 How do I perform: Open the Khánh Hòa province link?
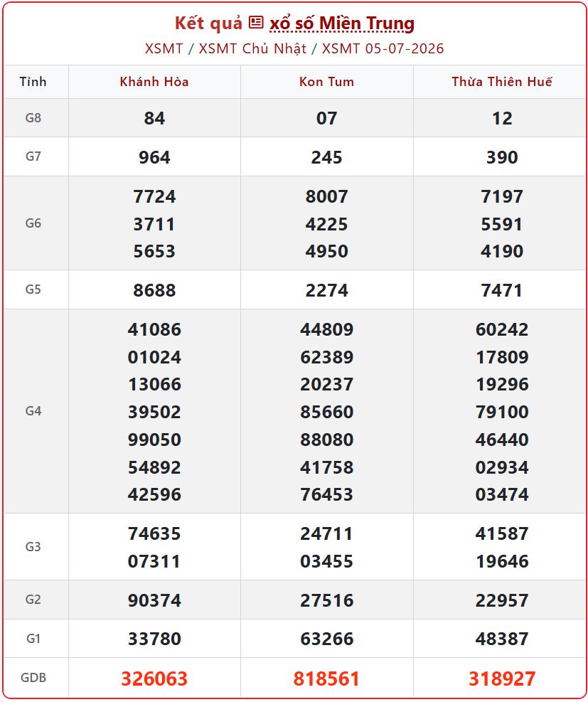[154, 82]
